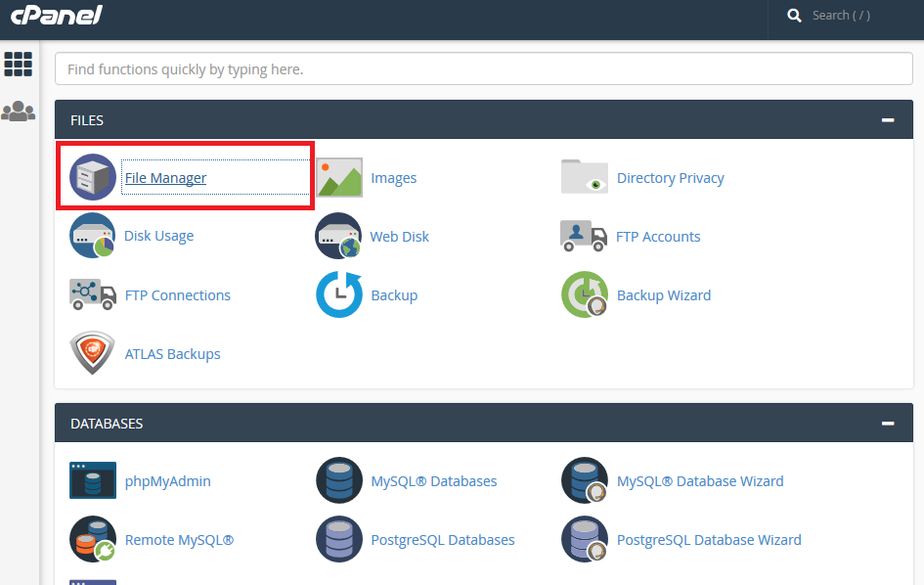Focus the 'Find functions quickly' field
Screen dimensions: 924x585
pyautogui.click(x=484, y=69)
